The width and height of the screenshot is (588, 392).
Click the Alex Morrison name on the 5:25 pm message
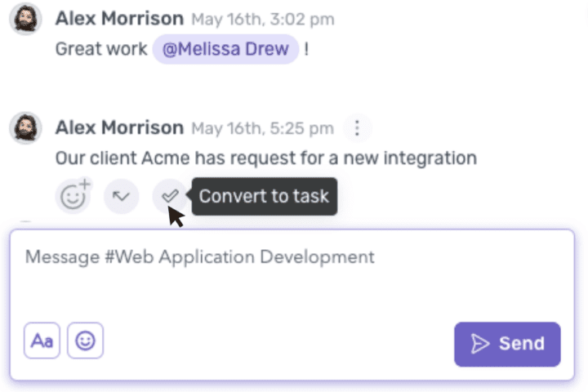119,127
